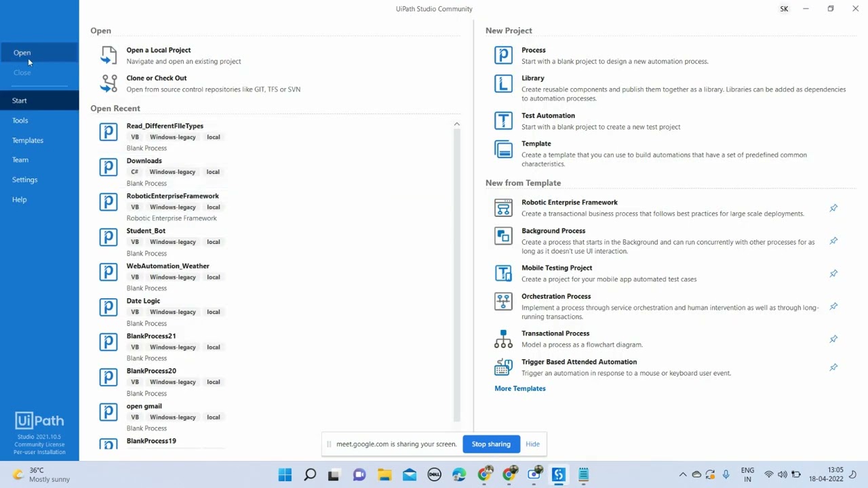Pin the Transactional Process template
The height and width of the screenshot is (488, 868).
833,339
